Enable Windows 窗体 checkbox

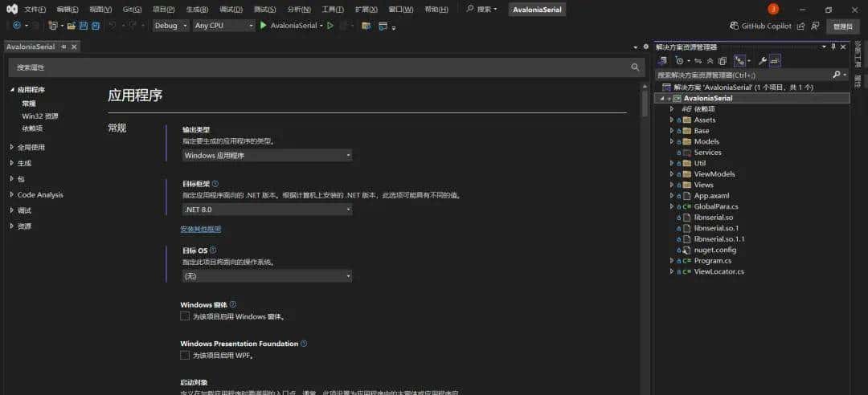coord(185,316)
